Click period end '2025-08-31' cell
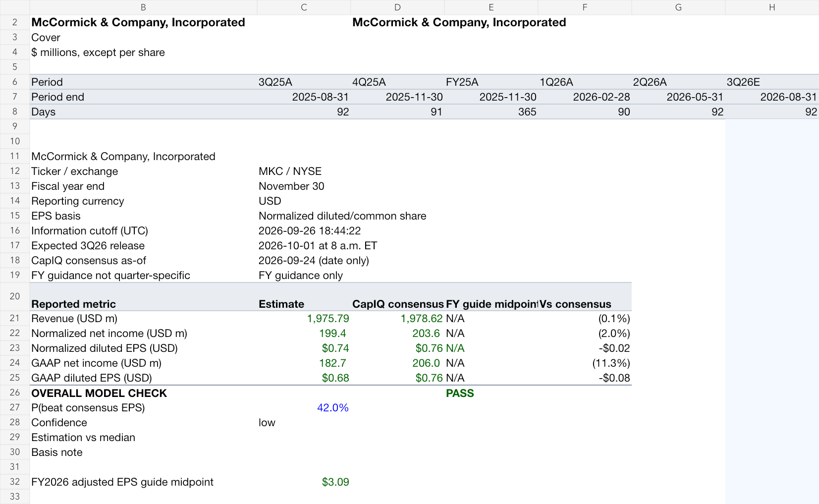The image size is (819, 504). 304,97
